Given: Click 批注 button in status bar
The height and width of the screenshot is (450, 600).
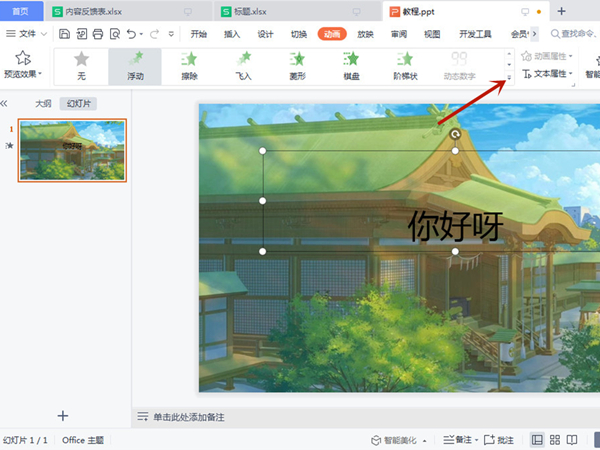Looking at the screenshot, I should (500, 440).
